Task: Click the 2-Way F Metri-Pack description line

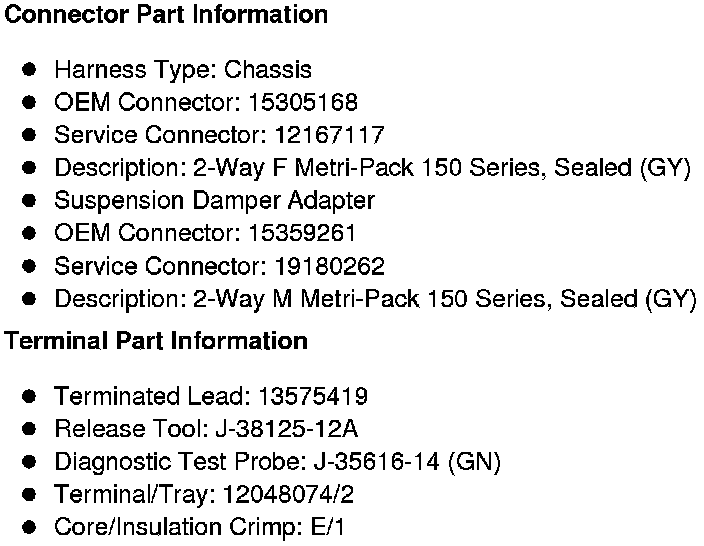Action: click(x=372, y=168)
